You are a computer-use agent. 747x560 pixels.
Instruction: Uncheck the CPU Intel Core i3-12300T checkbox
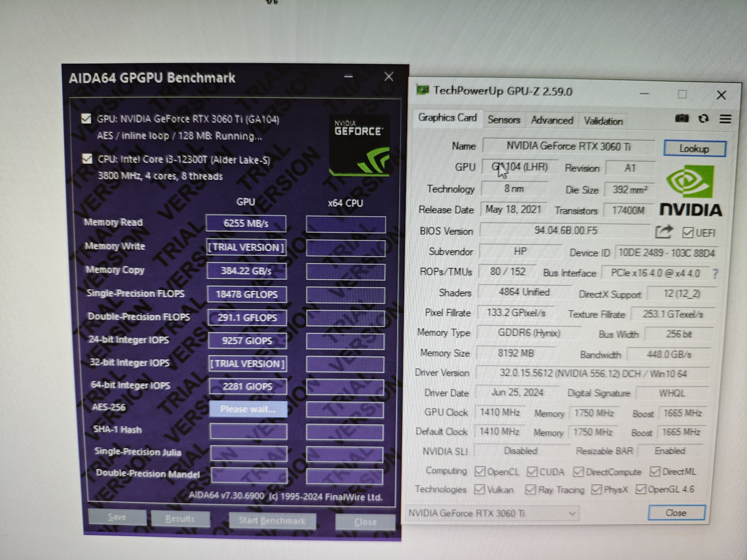coord(88,159)
